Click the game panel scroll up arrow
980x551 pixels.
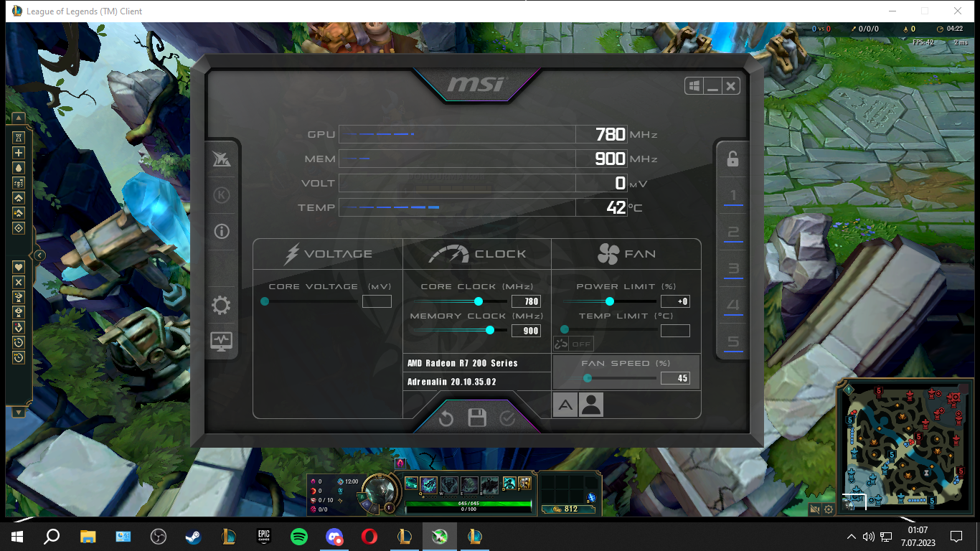(19, 118)
